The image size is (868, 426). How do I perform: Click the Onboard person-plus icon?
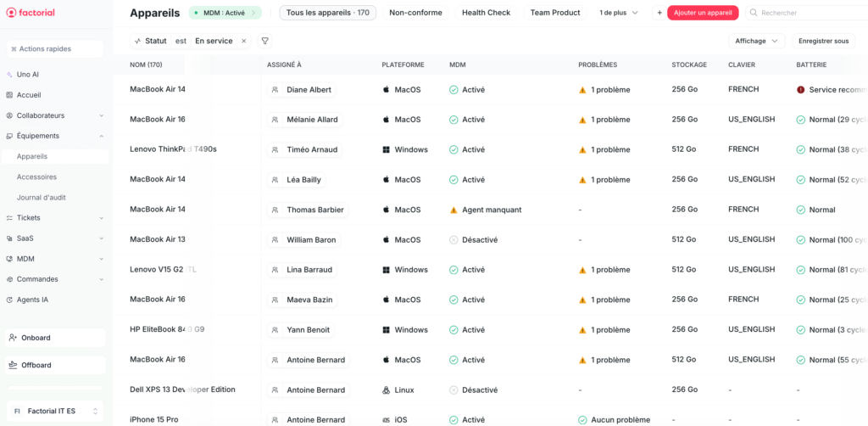pos(14,338)
